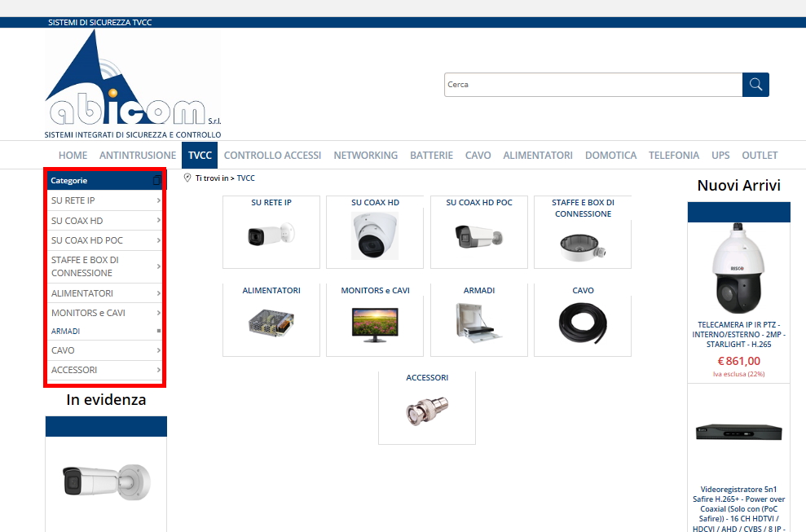Image resolution: width=806 pixels, height=532 pixels.
Task: Click SU RETE IP grid title
Action: tap(271, 203)
